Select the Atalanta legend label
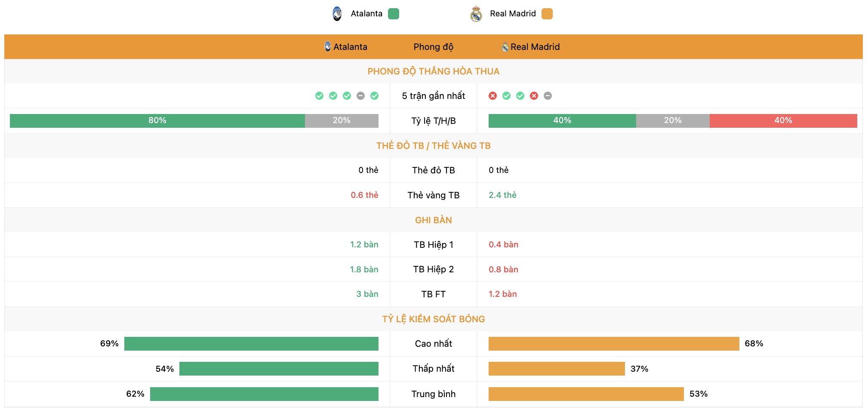868x413 pixels. coord(366,14)
